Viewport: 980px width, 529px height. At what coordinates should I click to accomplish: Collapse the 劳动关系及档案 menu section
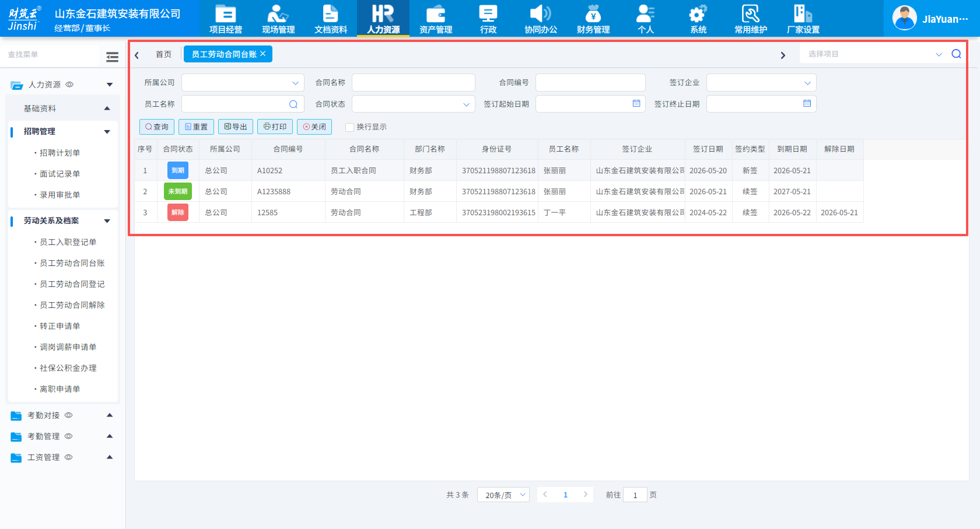coord(63,221)
